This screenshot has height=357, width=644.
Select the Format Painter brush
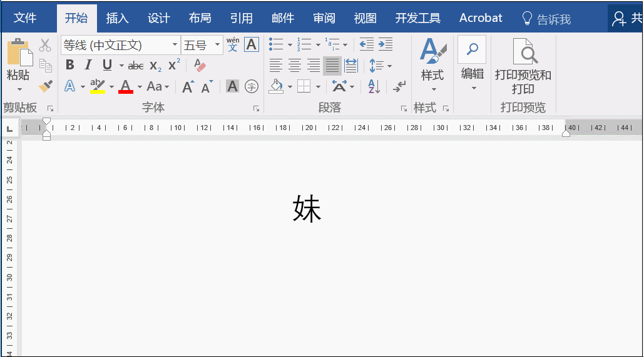point(45,86)
